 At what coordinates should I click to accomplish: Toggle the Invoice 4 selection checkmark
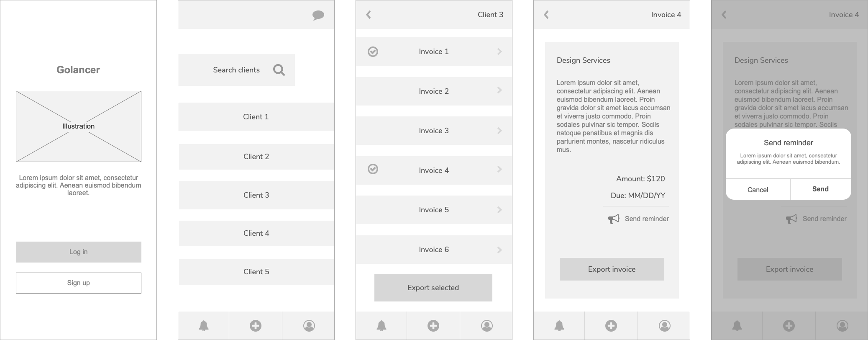(x=373, y=169)
